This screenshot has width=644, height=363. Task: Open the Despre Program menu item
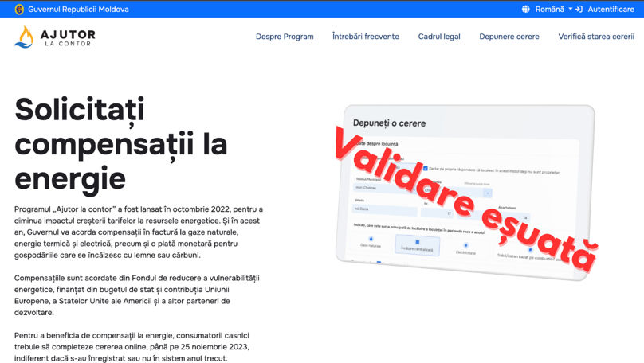pos(285,37)
